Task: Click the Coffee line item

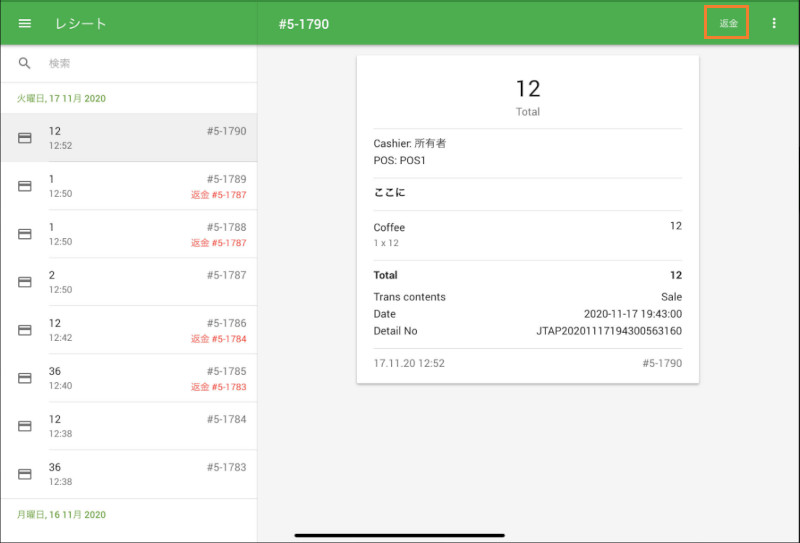Action: tap(528, 235)
